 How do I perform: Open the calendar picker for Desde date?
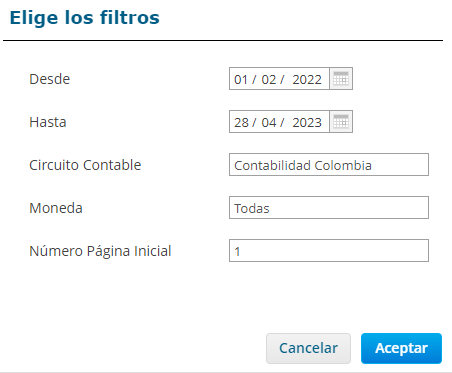[341, 79]
